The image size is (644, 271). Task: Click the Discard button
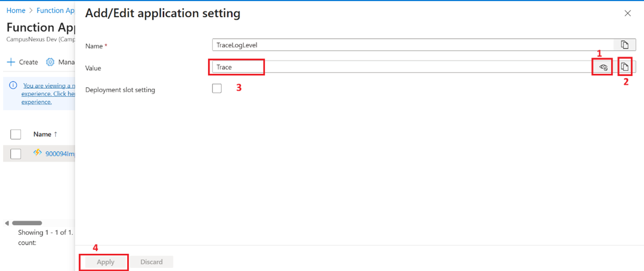pos(151,262)
